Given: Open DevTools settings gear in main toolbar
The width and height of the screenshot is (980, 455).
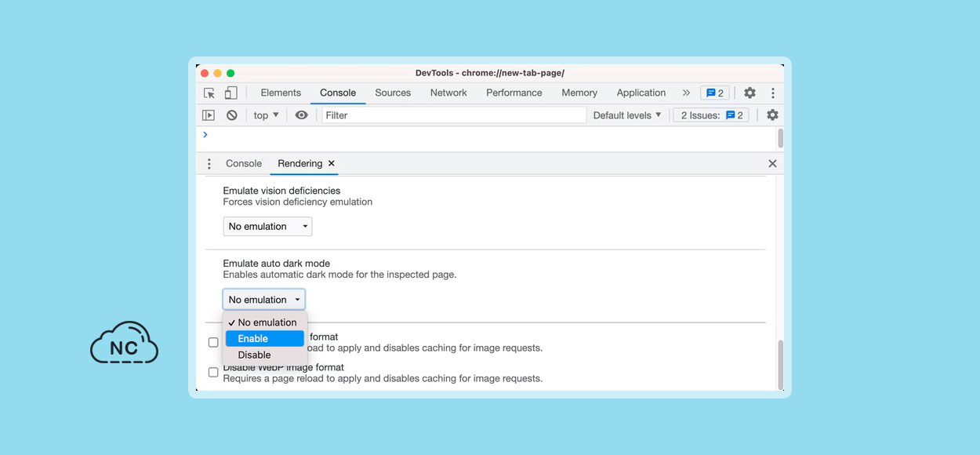Looking at the screenshot, I should 750,93.
